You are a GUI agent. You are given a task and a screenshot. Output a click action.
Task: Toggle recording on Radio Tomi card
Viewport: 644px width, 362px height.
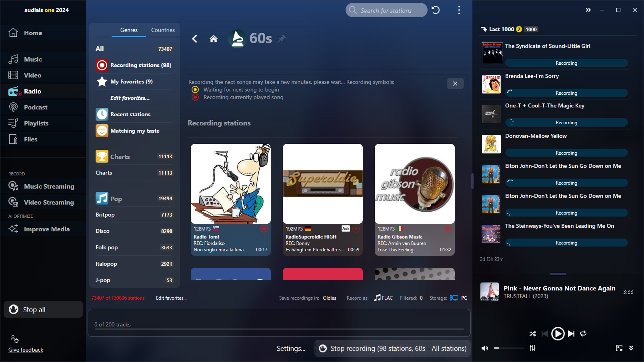click(x=264, y=229)
